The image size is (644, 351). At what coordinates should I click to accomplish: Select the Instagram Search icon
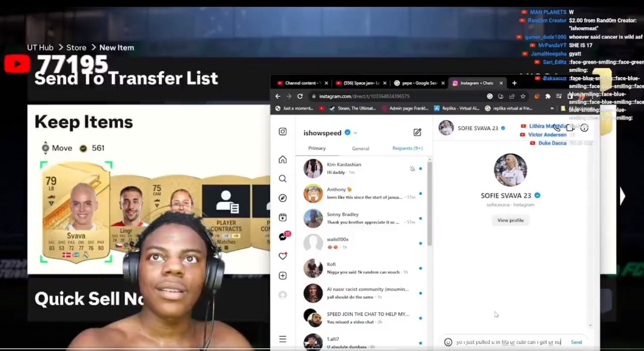283,178
